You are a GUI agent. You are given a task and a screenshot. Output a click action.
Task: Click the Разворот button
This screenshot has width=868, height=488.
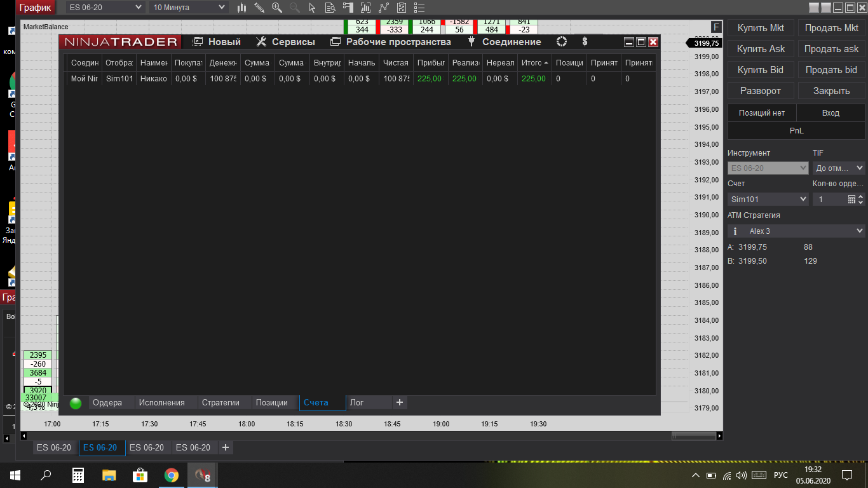(761, 91)
